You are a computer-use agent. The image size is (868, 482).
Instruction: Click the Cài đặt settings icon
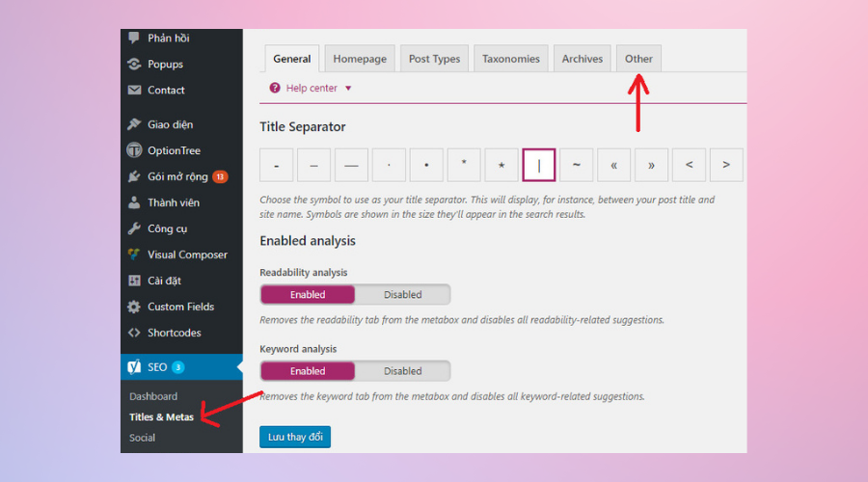pyautogui.click(x=134, y=281)
